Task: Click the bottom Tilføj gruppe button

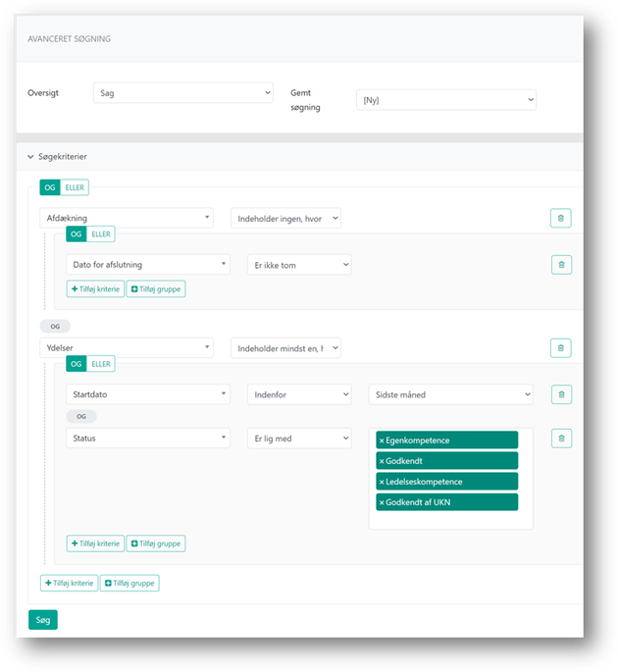Action: [129, 583]
